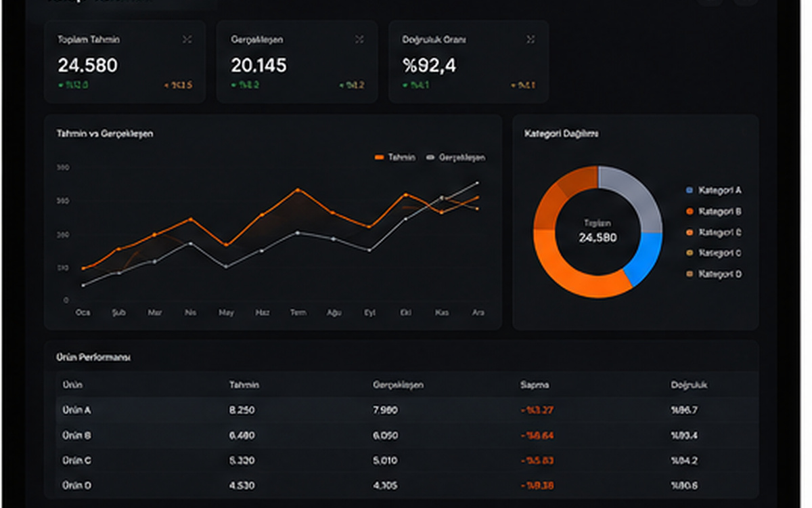Viewport: 812px width, 508px height.
Task: Click the Tem peak point on Tahmin line
Action: [x=298, y=190]
